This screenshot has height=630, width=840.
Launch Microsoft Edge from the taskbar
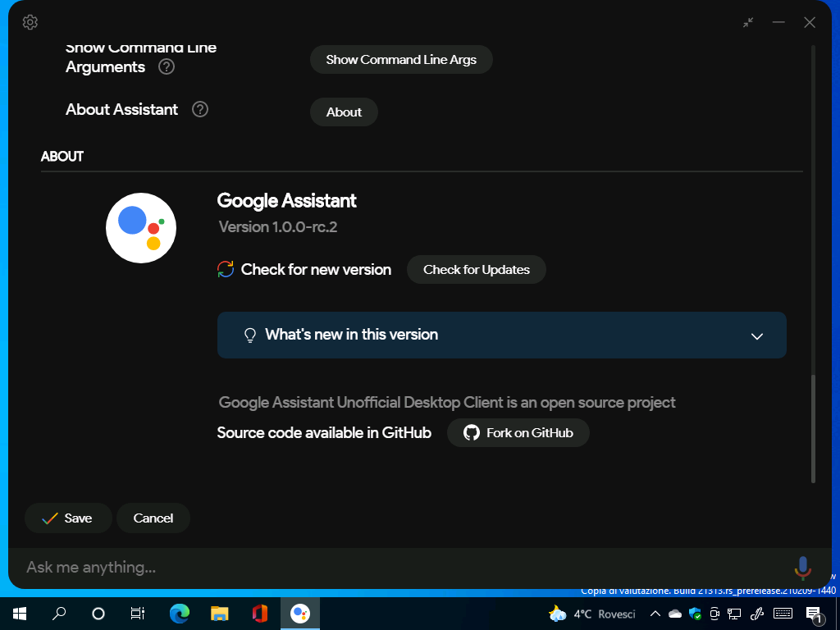tap(180, 614)
